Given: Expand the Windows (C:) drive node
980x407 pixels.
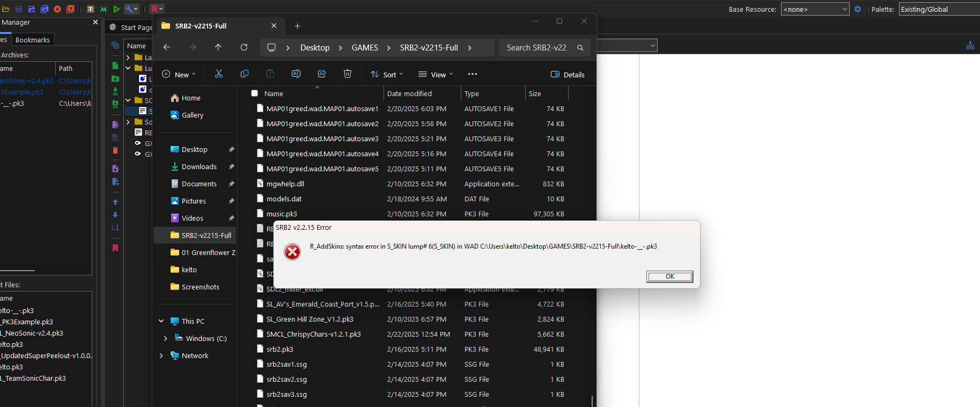Looking at the screenshot, I should coord(165,338).
